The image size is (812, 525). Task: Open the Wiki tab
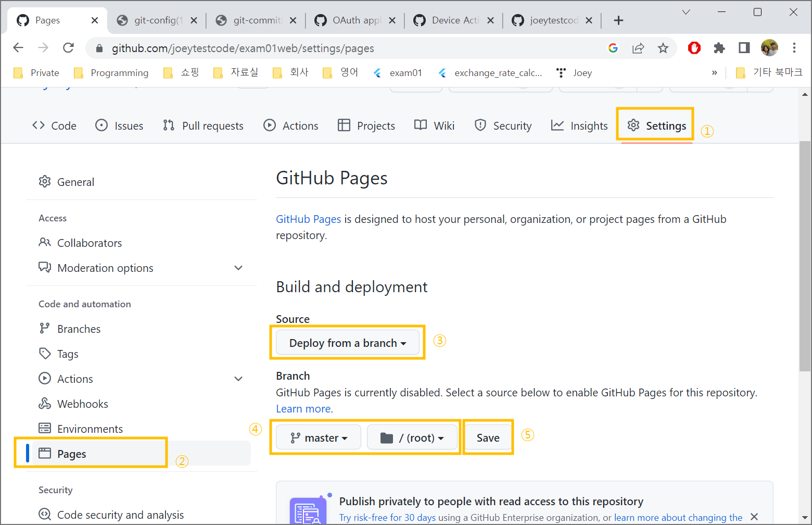pyautogui.click(x=435, y=126)
